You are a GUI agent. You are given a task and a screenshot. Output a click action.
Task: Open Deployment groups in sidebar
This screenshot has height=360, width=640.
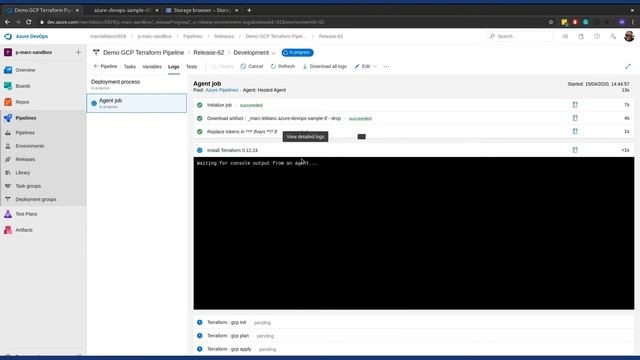tap(36, 200)
